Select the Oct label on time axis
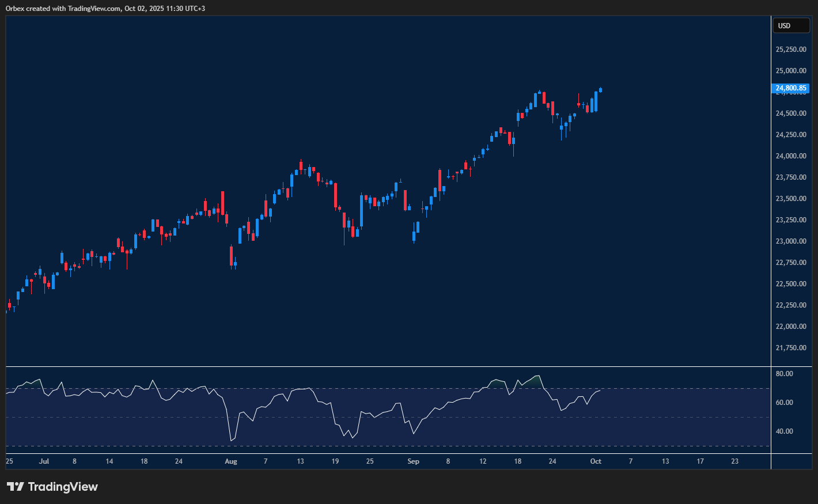818x504 pixels. [596, 461]
